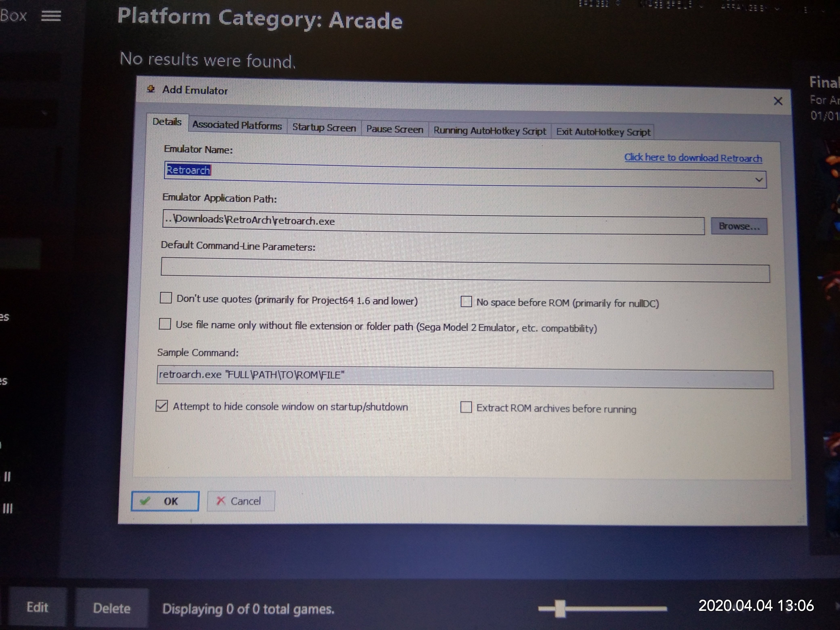Enable Use file name only checkbox
This screenshot has height=630, width=840.
tap(165, 324)
